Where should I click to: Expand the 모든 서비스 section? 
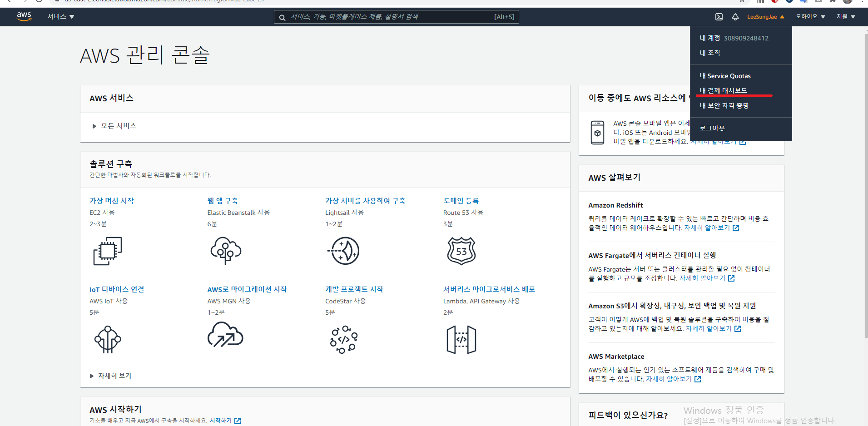(x=114, y=126)
